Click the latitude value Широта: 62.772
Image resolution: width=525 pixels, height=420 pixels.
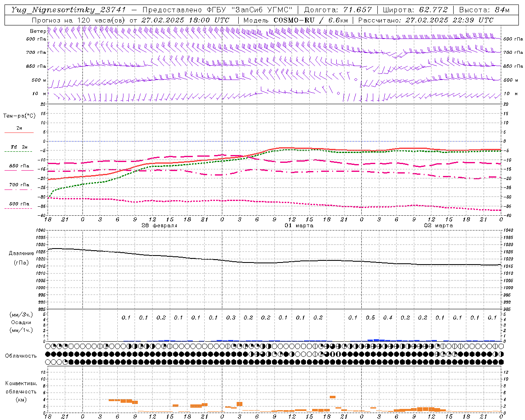[x=415, y=10]
